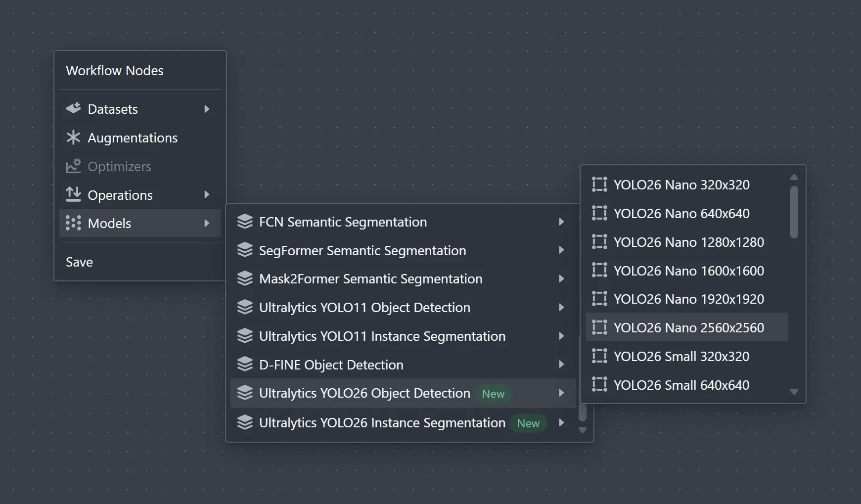861x504 pixels.
Task: Open the Operations menu entry
Action: pos(140,195)
